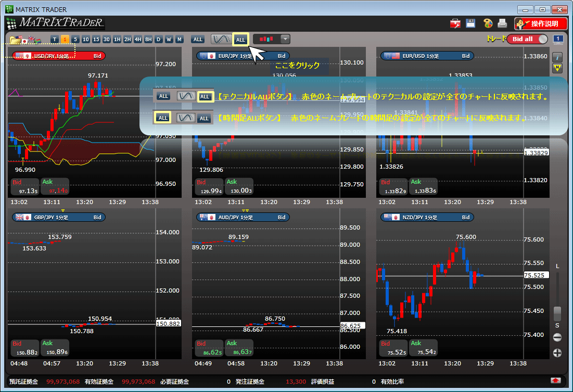Select the 2H timeframe button
This screenshot has width=573, height=392.
[127, 40]
